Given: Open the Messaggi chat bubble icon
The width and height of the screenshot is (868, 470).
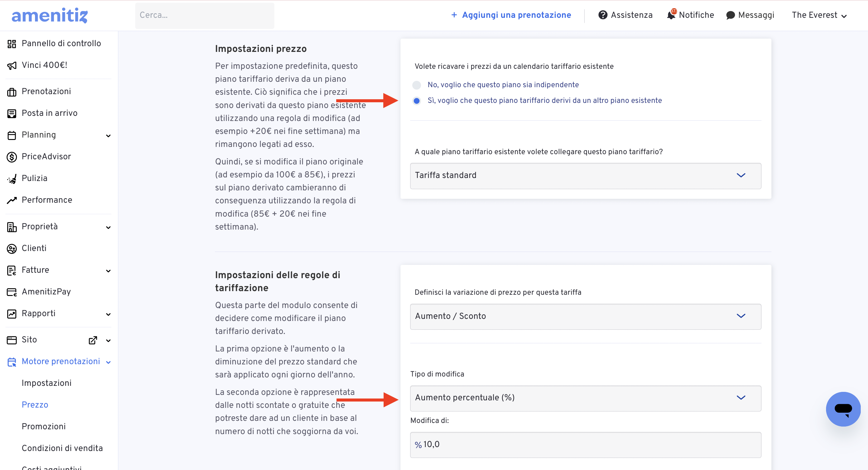Looking at the screenshot, I should click(x=730, y=15).
